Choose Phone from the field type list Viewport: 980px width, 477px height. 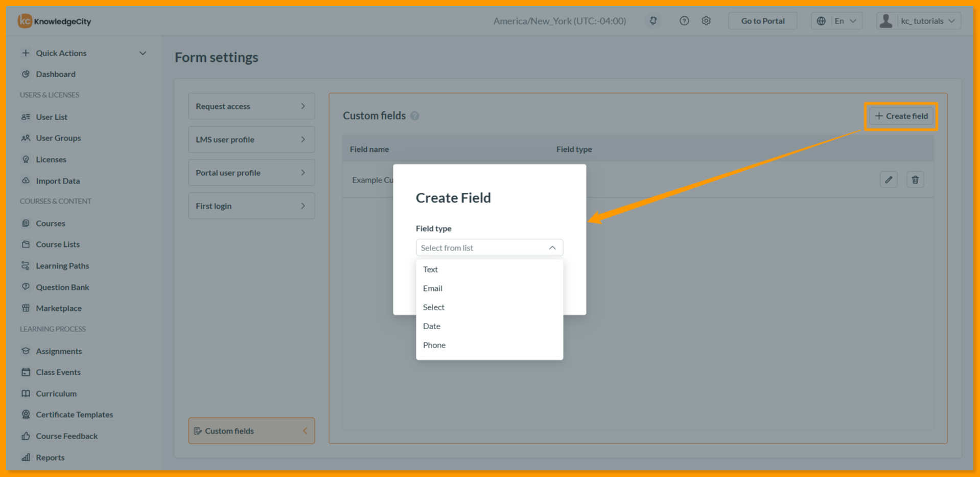[x=489, y=345]
